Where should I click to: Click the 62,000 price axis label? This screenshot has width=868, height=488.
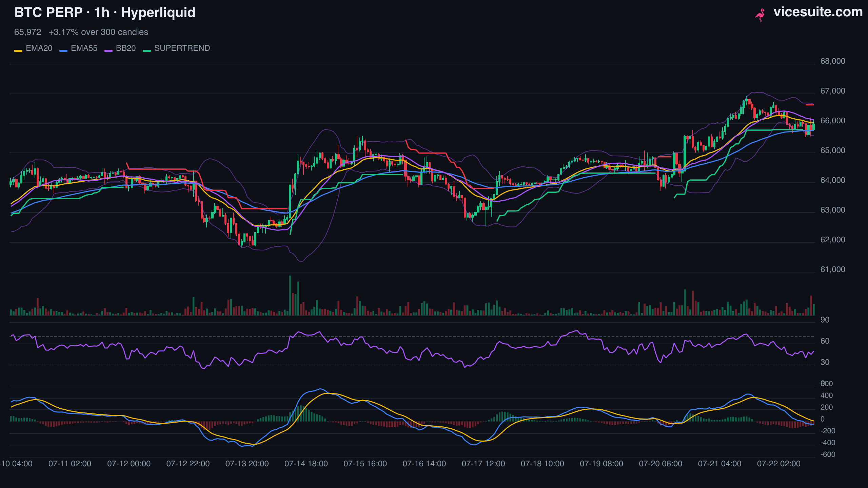[x=833, y=240]
